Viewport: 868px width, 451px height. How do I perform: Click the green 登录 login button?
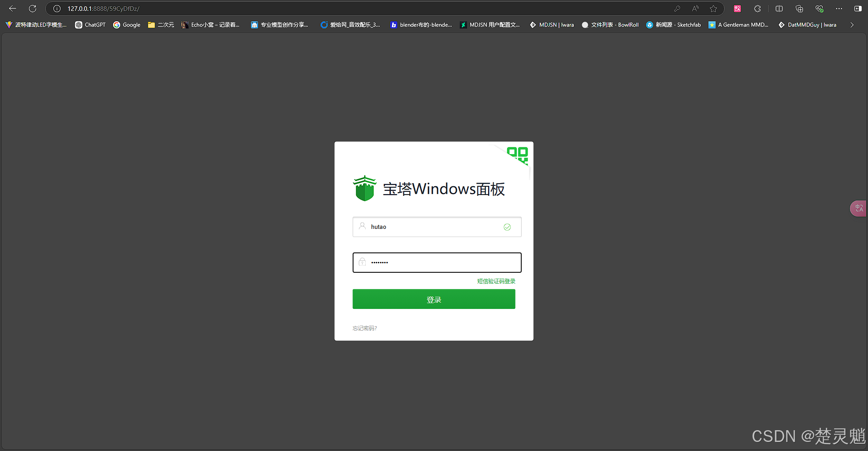tap(434, 299)
